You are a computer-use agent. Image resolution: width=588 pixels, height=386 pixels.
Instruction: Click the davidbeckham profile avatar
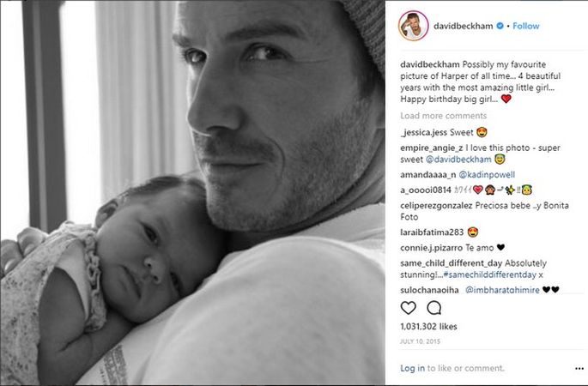(x=413, y=26)
